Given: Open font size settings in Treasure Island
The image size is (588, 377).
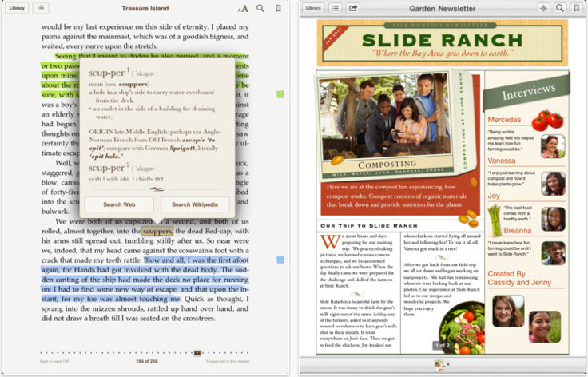Looking at the screenshot, I should tap(243, 9).
